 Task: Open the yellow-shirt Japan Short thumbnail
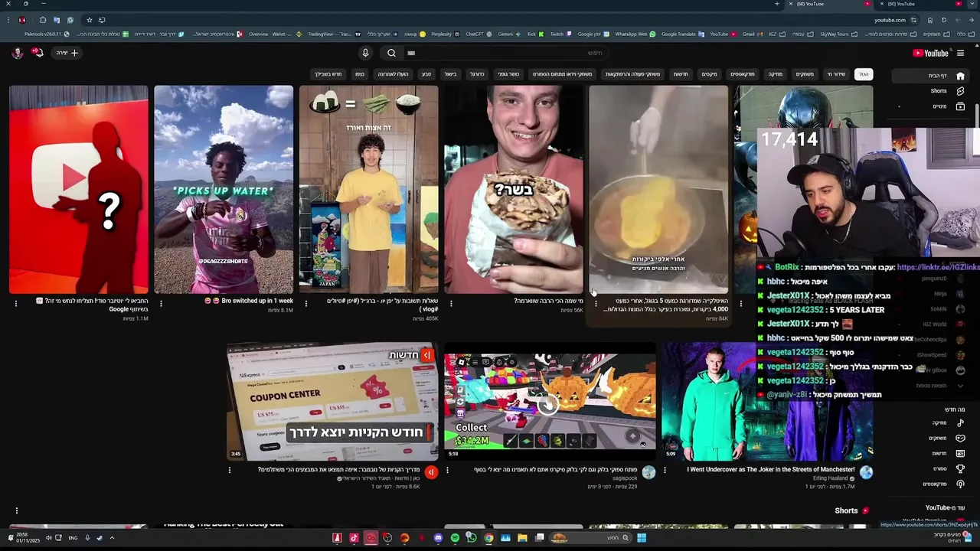[x=368, y=189]
